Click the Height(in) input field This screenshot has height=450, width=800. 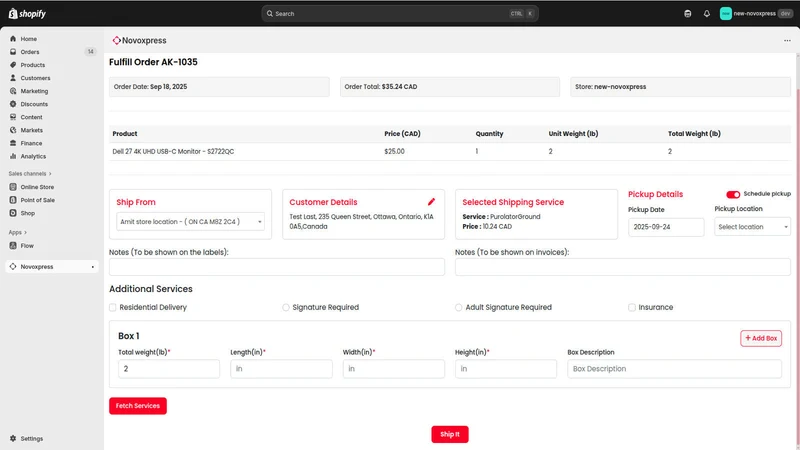point(506,368)
